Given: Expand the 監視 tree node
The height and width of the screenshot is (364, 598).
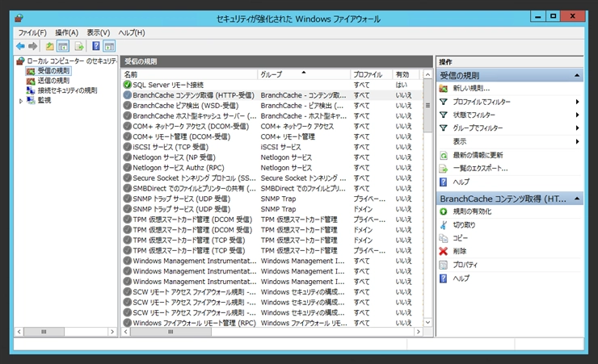Looking at the screenshot, I should (x=21, y=101).
